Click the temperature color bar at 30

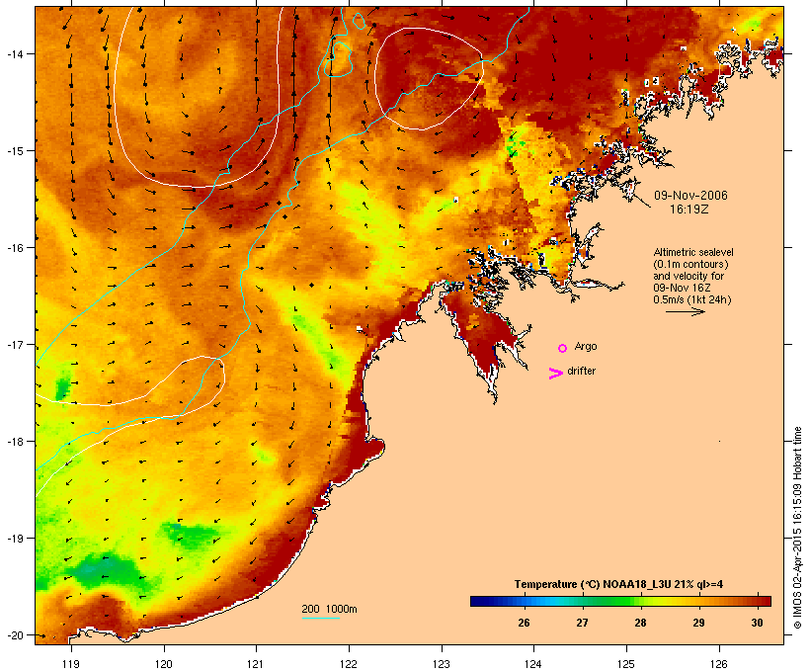click(x=758, y=601)
